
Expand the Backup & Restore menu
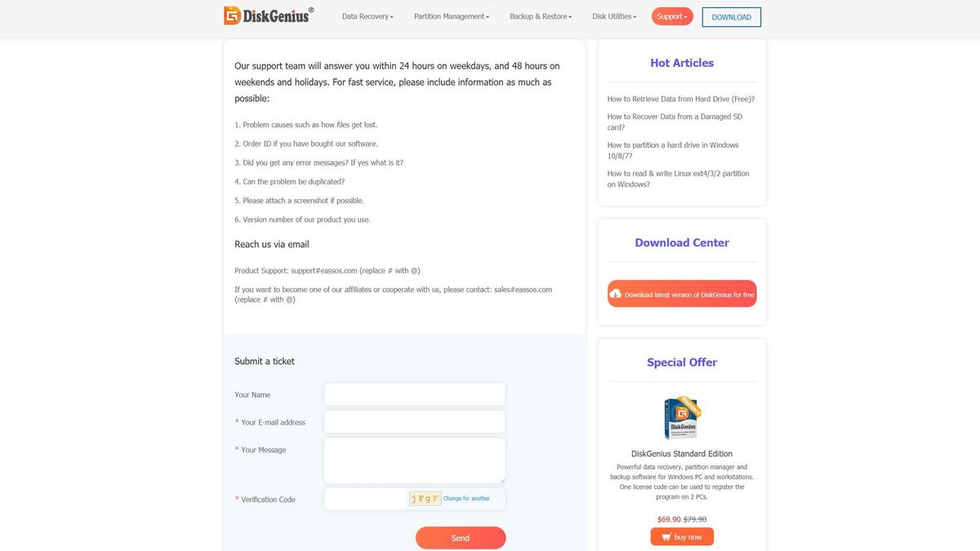[541, 16]
